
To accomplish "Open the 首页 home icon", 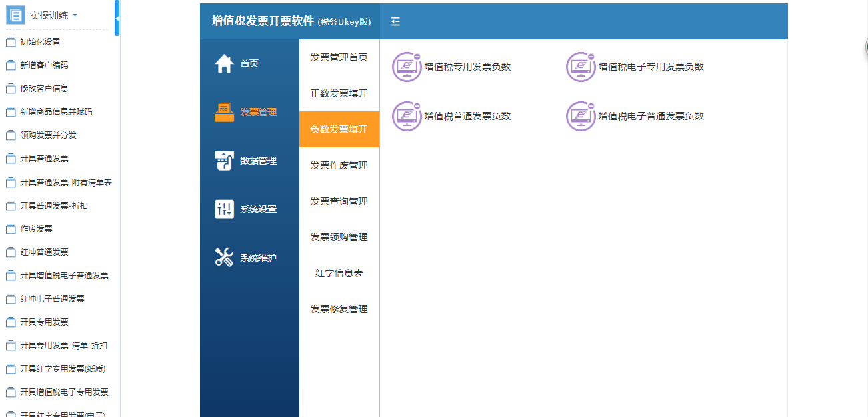I will [x=224, y=63].
